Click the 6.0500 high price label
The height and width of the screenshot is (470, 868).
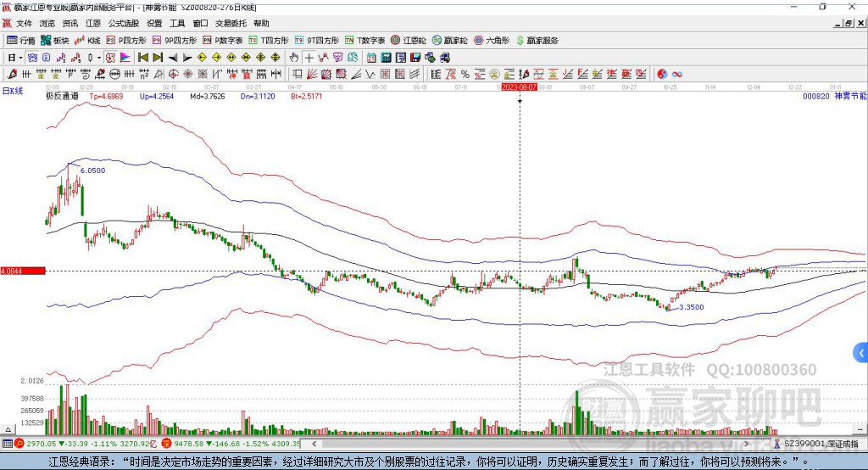tap(92, 171)
